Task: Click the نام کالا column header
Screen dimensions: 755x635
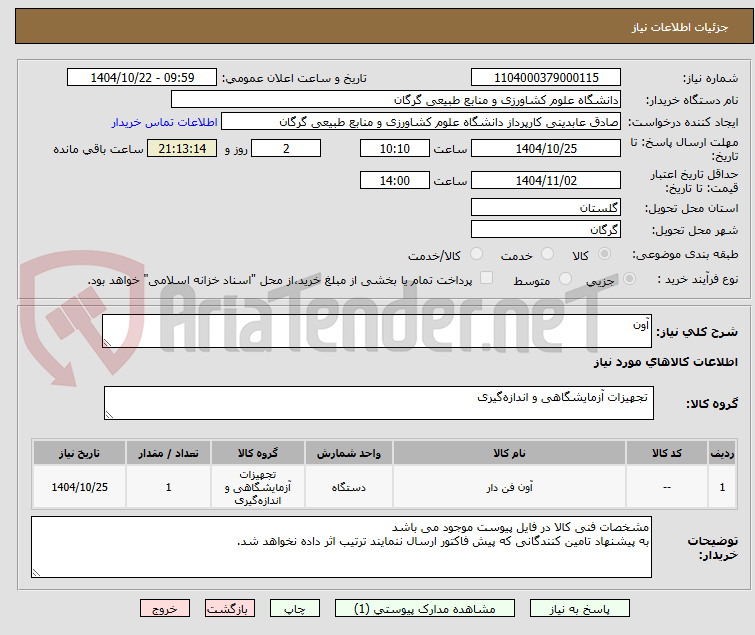Action: point(509,453)
